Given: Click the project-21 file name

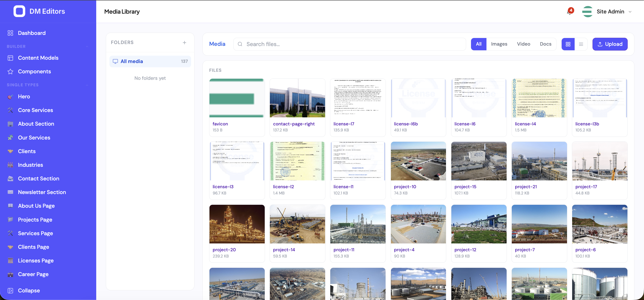Looking at the screenshot, I should [x=526, y=187].
